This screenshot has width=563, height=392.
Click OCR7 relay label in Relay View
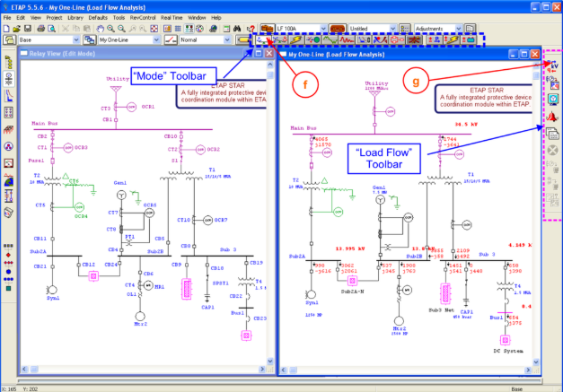(221, 220)
